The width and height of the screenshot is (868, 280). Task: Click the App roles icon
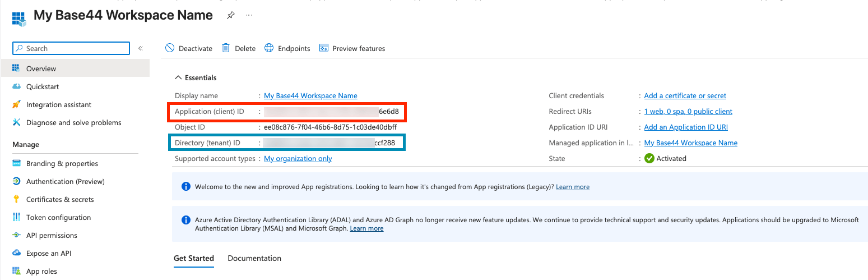pos(16,271)
